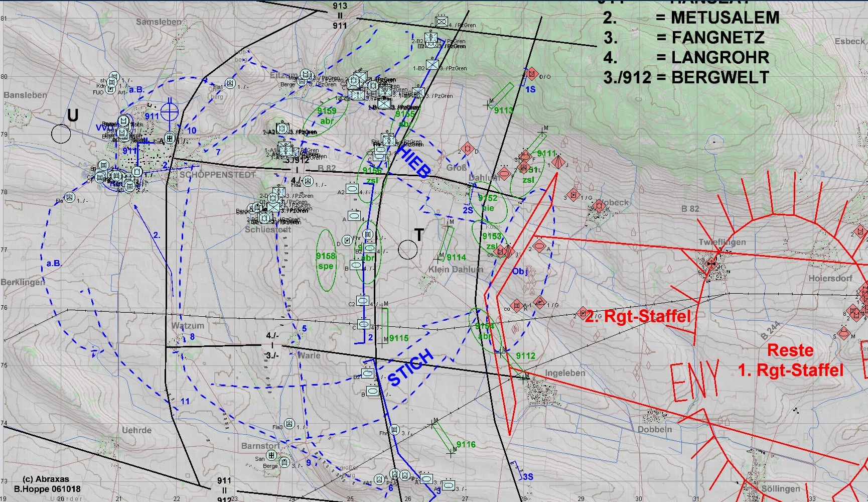Select the Ingeleben town label
Viewport: 868px width, 502px height.
click(x=565, y=373)
